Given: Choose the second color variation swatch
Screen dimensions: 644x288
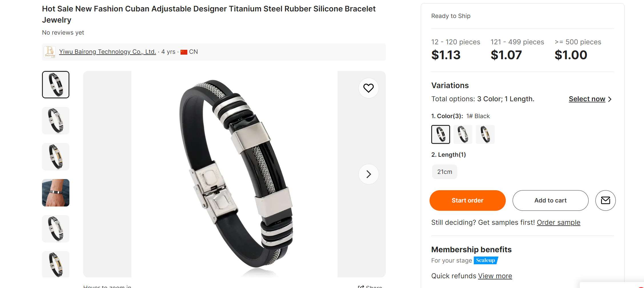Looking at the screenshot, I should [463, 134].
